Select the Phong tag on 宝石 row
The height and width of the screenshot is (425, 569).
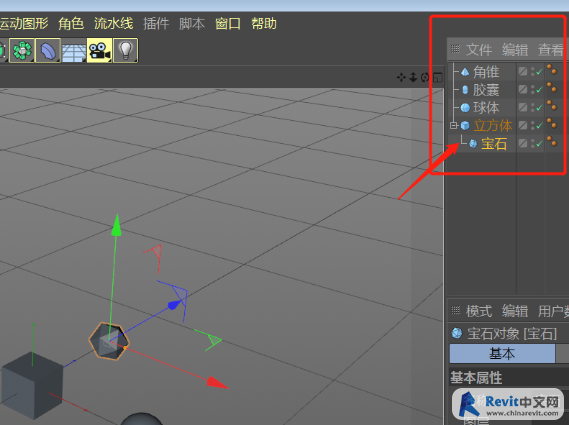point(552,141)
